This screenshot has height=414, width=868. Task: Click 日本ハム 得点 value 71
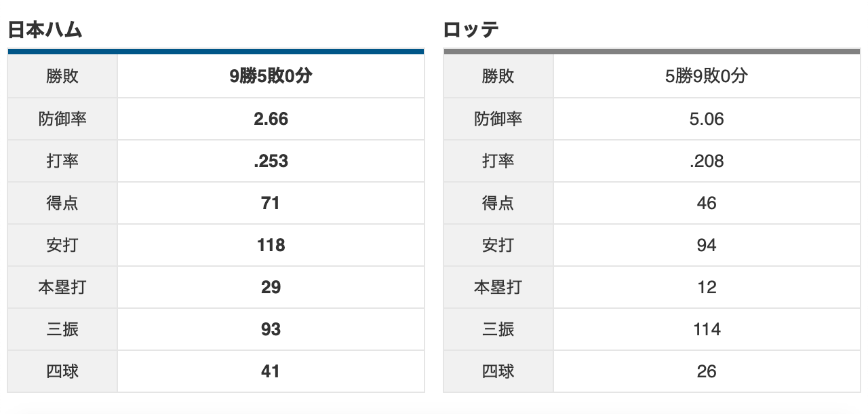[x=271, y=203]
